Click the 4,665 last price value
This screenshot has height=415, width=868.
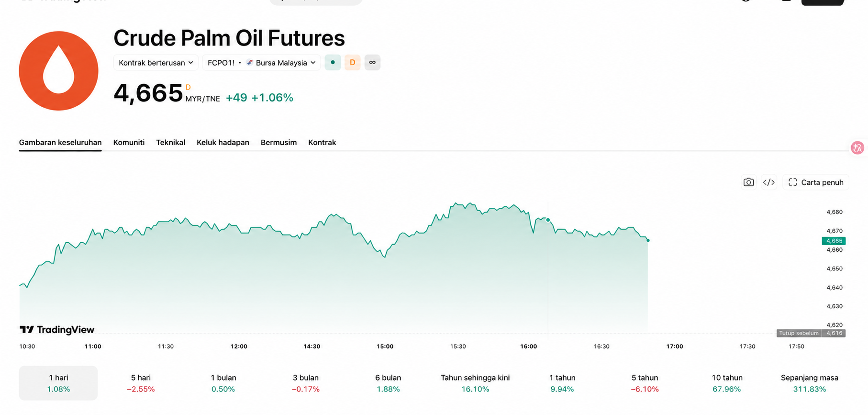click(148, 93)
